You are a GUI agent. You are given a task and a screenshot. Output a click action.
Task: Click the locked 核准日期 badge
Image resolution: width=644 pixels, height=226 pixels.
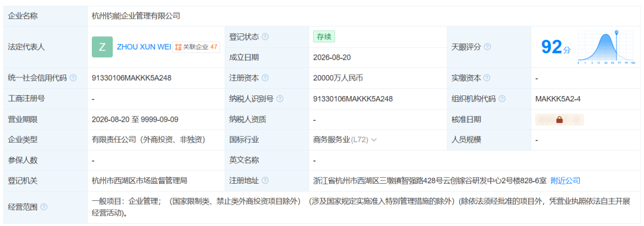559,120
